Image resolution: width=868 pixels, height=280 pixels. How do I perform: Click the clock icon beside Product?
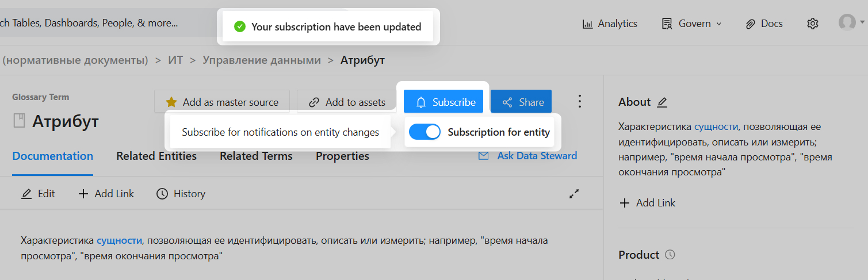(x=670, y=255)
